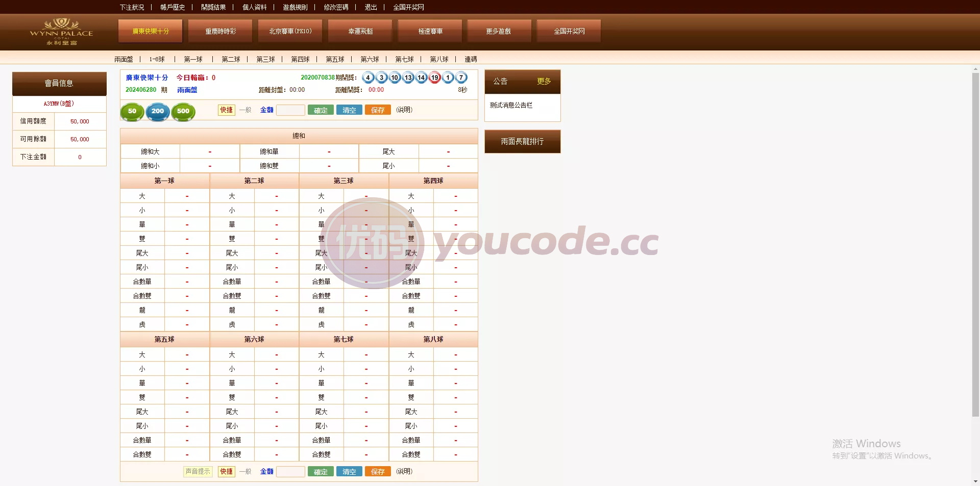This screenshot has height=486, width=980.
Task: Click 確定 button in the chip row
Action: point(321,110)
